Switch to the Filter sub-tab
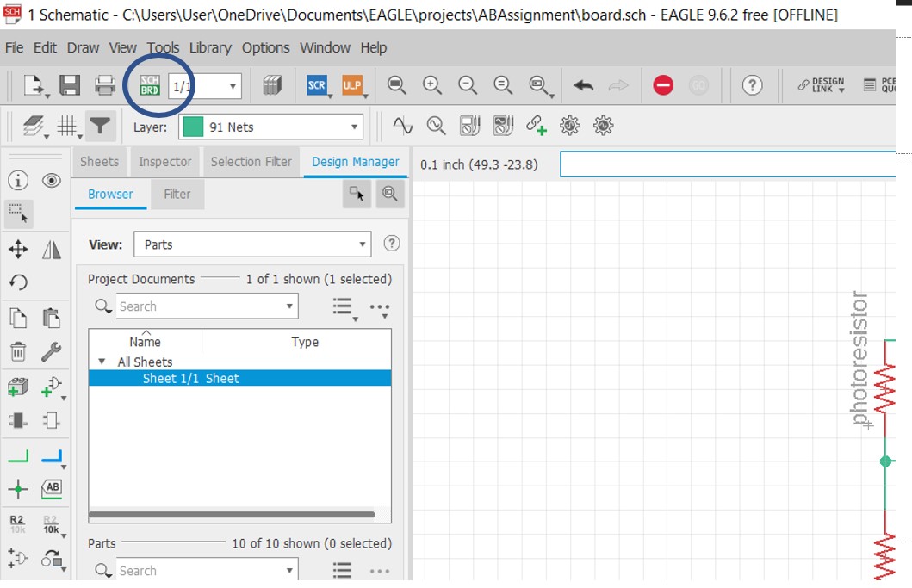This screenshot has height=588, width=912. point(177,195)
